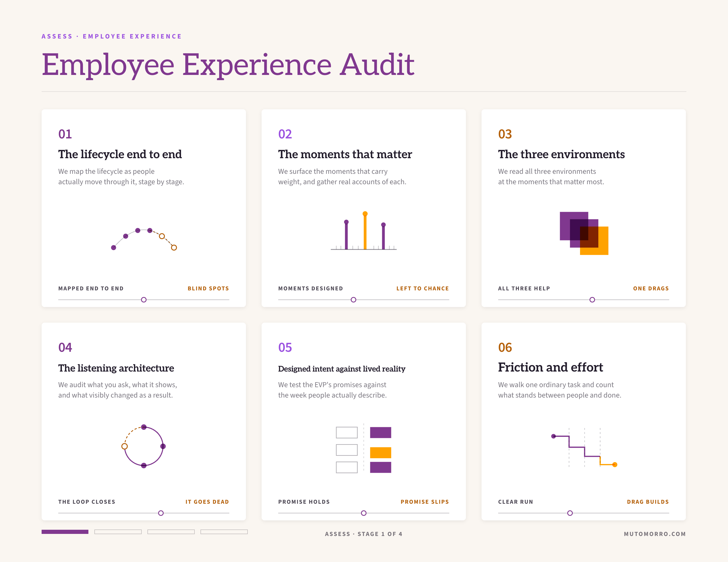Click slider handle under The loop closes

click(161, 513)
